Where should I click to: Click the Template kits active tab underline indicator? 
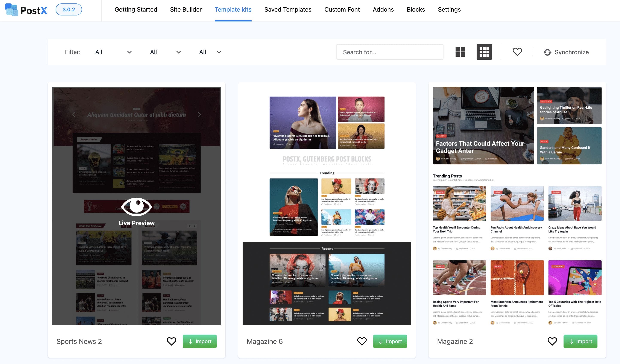(x=233, y=21)
